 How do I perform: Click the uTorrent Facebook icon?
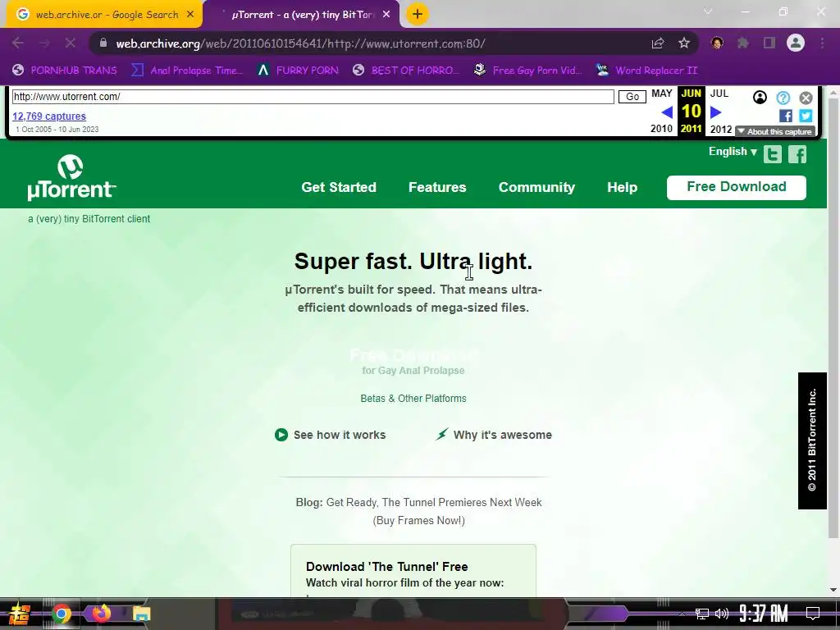click(797, 154)
